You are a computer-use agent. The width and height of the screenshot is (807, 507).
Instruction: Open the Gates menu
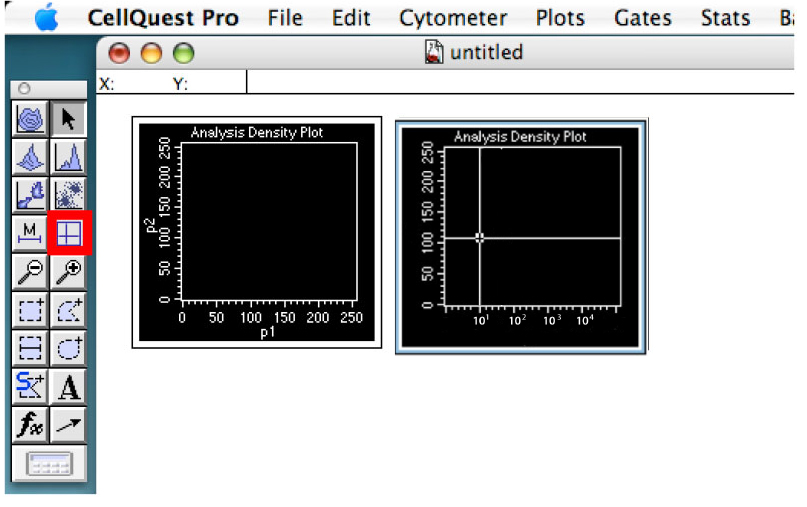(643, 18)
